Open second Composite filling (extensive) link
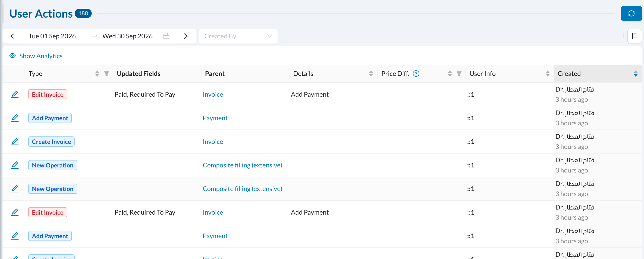The width and height of the screenshot is (644, 259). coord(242,189)
